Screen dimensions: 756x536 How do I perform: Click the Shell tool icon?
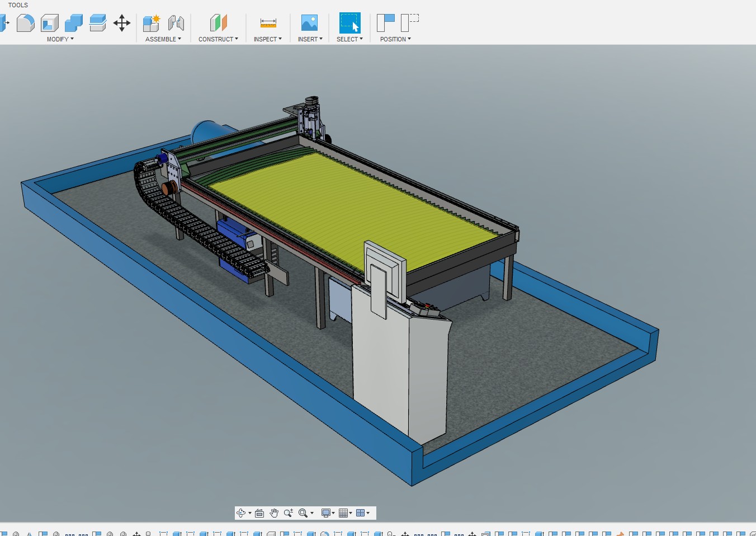click(50, 23)
